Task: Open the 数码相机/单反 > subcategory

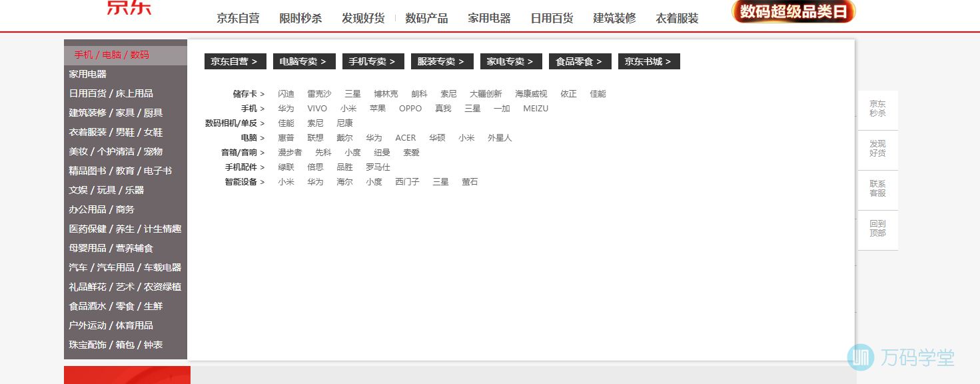Action: [x=235, y=123]
